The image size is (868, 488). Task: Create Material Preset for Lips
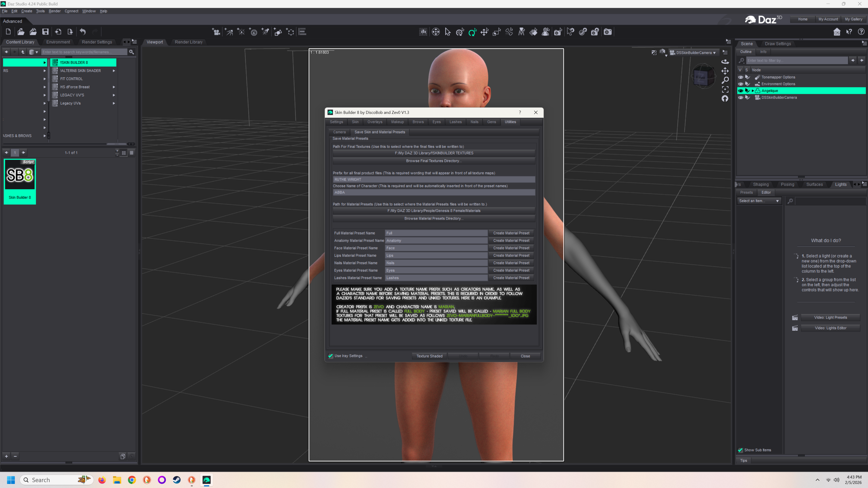[x=511, y=256]
